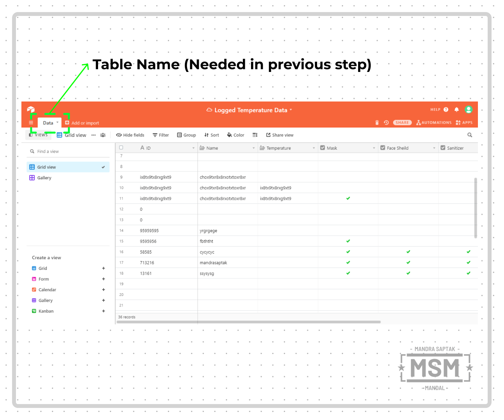
Task: Open the Name column dropdown arrow
Action: click(254, 148)
